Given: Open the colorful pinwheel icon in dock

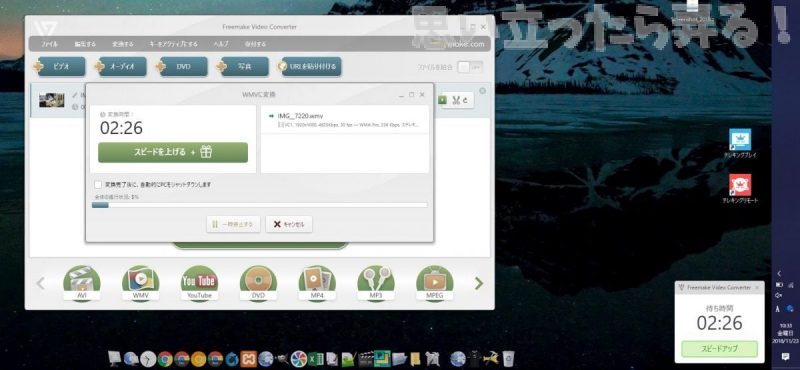Looking at the screenshot, I should point(298,359).
